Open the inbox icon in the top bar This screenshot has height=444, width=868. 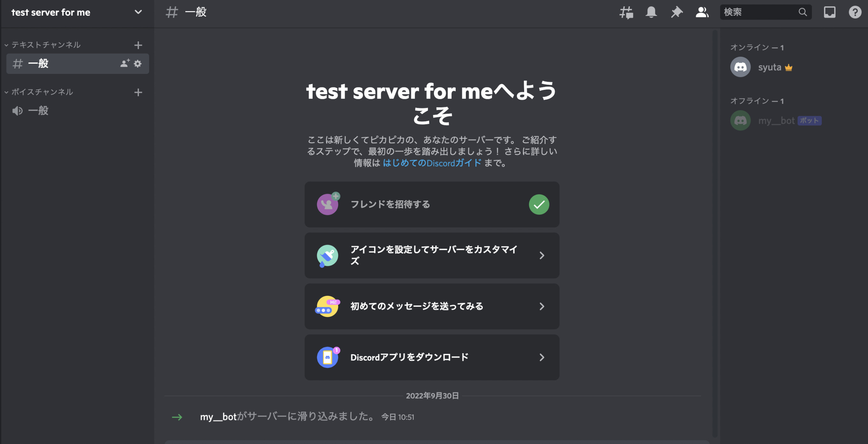point(830,12)
